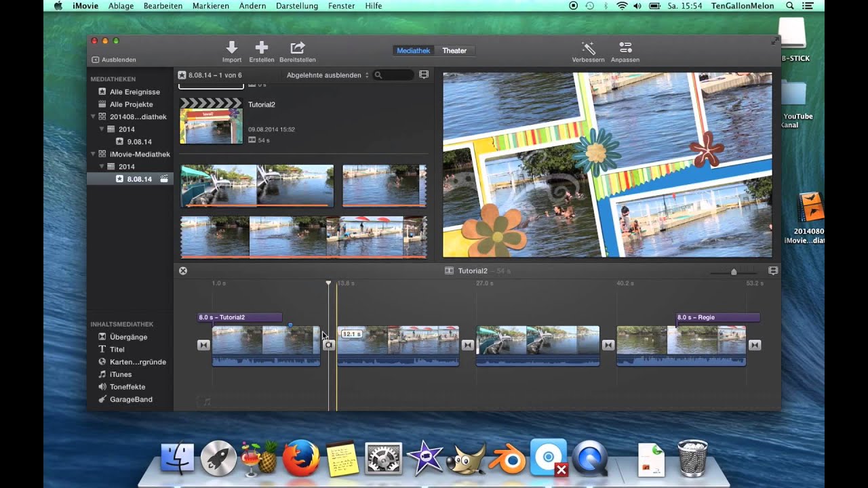The width and height of the screenshot is (868, 488).
Task: Click the transition icon at the playhead
Action: click(329, 345)
